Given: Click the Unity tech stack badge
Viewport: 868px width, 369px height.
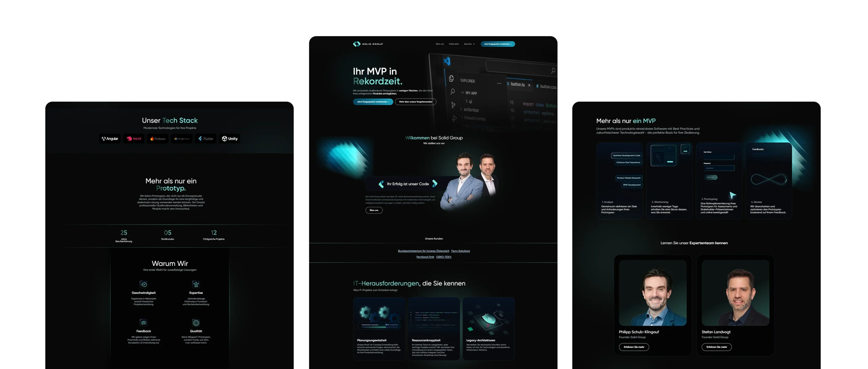Looking at the screenshot, I should click(x=230, y=139).
